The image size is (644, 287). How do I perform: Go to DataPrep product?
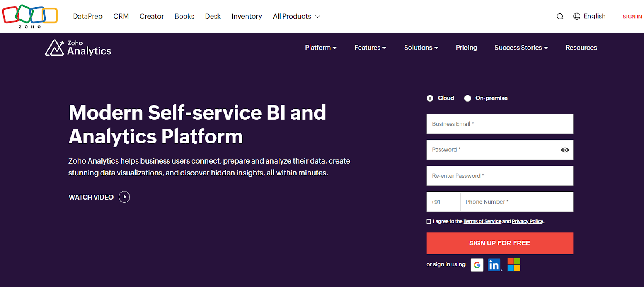88,17
